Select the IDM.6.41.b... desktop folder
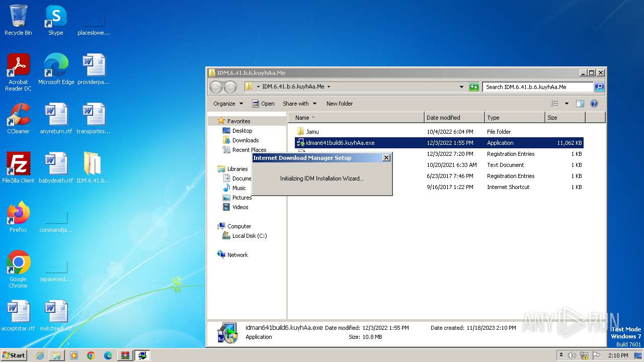This screenshot has height=362, width=644. tap(94, 168)
